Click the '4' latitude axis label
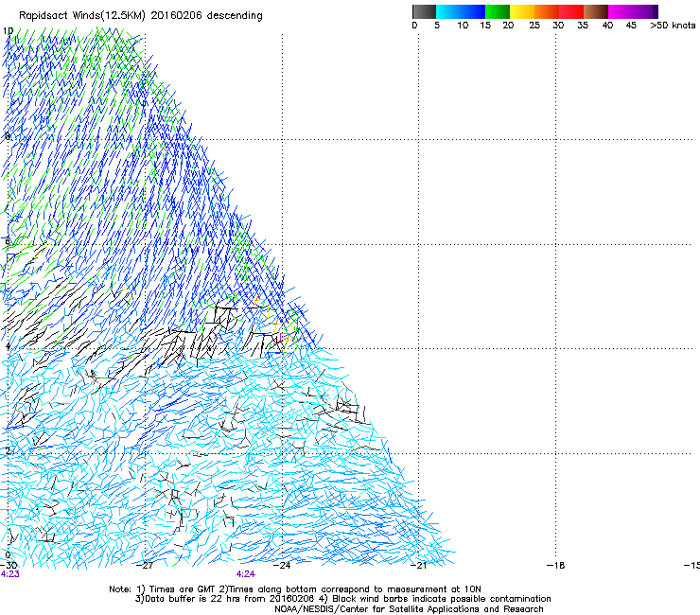This screenshot has width=700, height=615. click(8, 346)
